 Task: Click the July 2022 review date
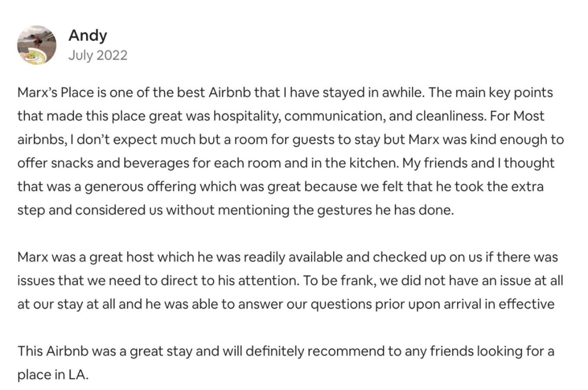(x=98, y=55)
